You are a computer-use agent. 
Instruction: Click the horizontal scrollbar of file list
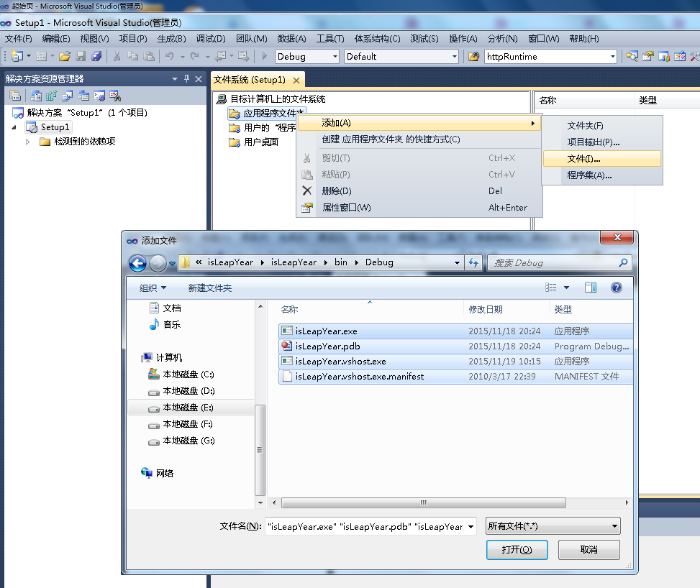click(423, 502)
